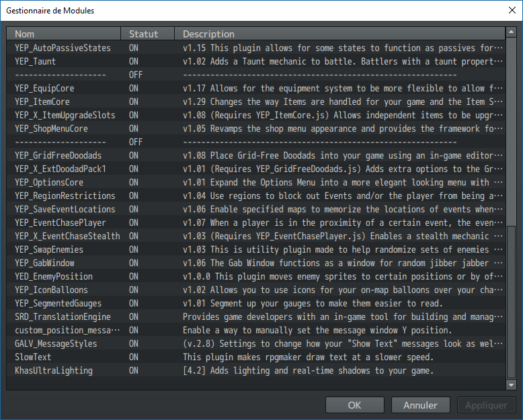523x420 pixels.
Task: Select the YED_EnemyPosition plugin row
Action: (x=256, y=276)
